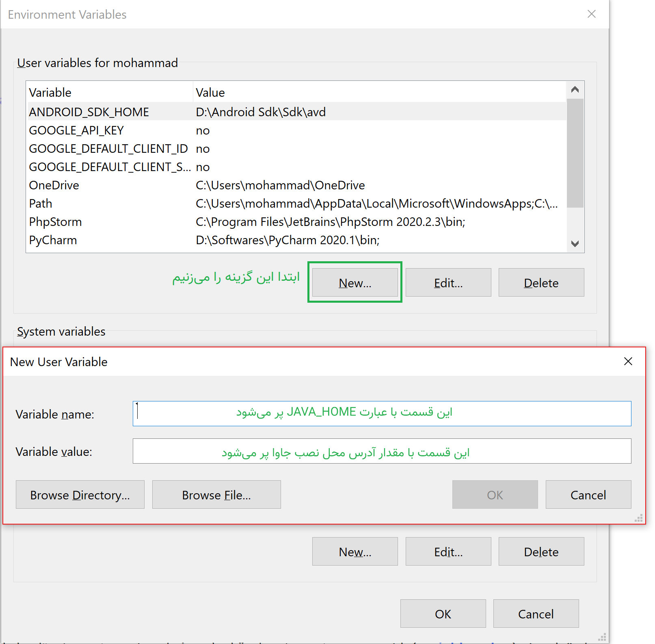The height and width of the screenshot is (644, 655).
Task: Close the New User Variable dialog
Action: pyautogui.click(x=628, y=361)
